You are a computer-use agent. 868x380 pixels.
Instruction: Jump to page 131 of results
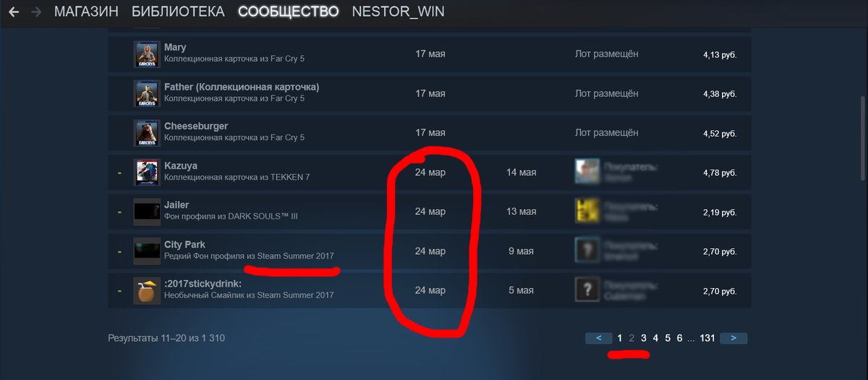point(707,338)
